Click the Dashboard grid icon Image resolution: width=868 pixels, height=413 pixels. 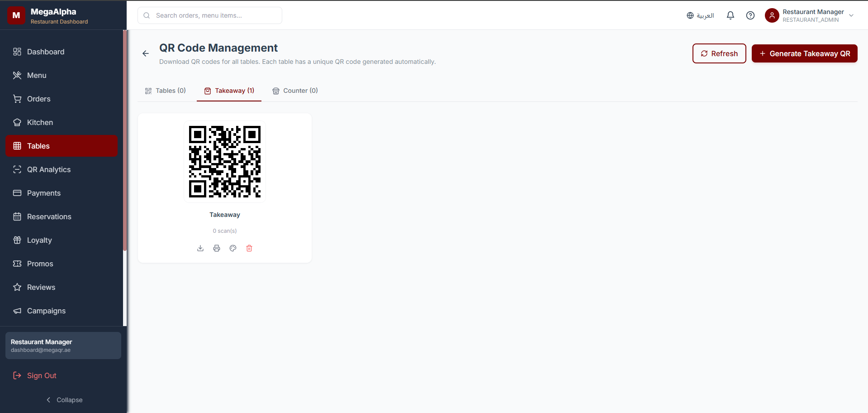click(17, 52)
